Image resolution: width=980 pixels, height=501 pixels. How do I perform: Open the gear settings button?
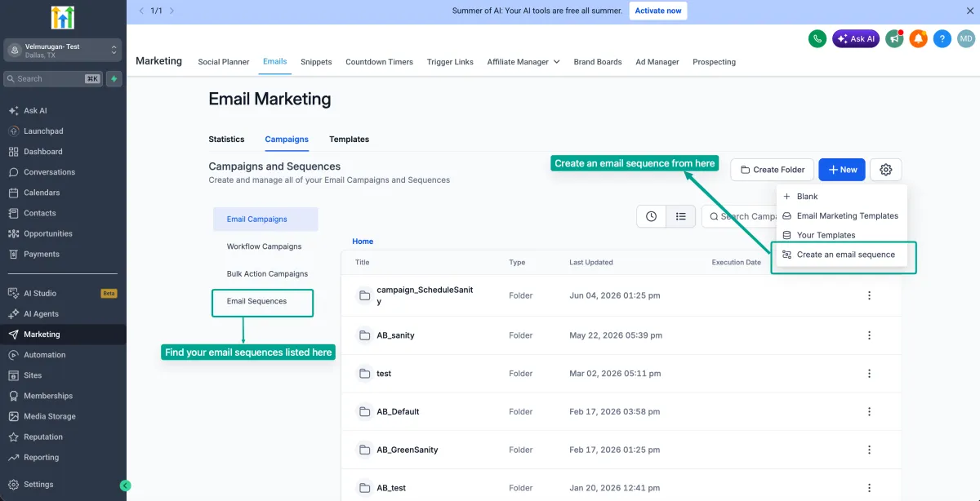886,170
